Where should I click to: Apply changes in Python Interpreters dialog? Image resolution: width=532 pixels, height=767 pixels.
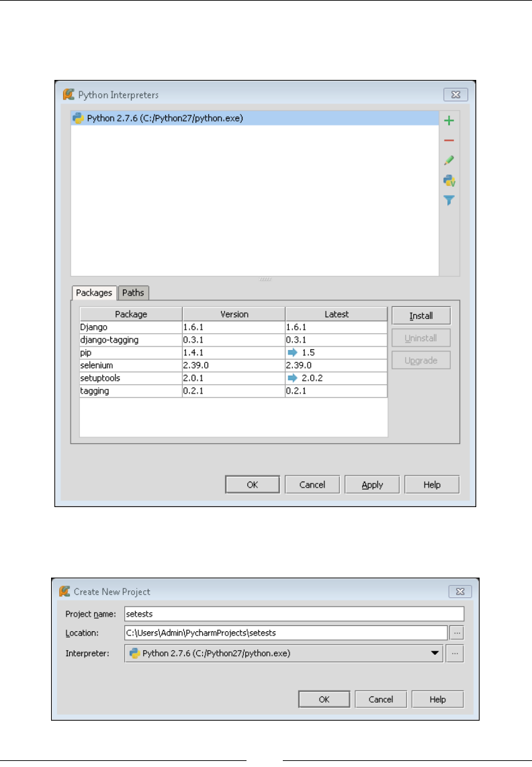(372, 485)
